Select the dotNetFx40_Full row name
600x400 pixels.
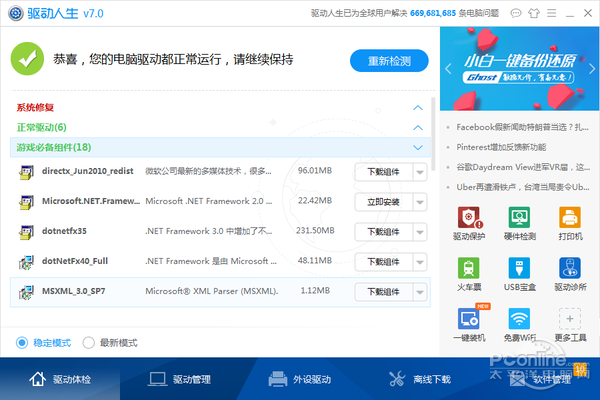(75, 261)
